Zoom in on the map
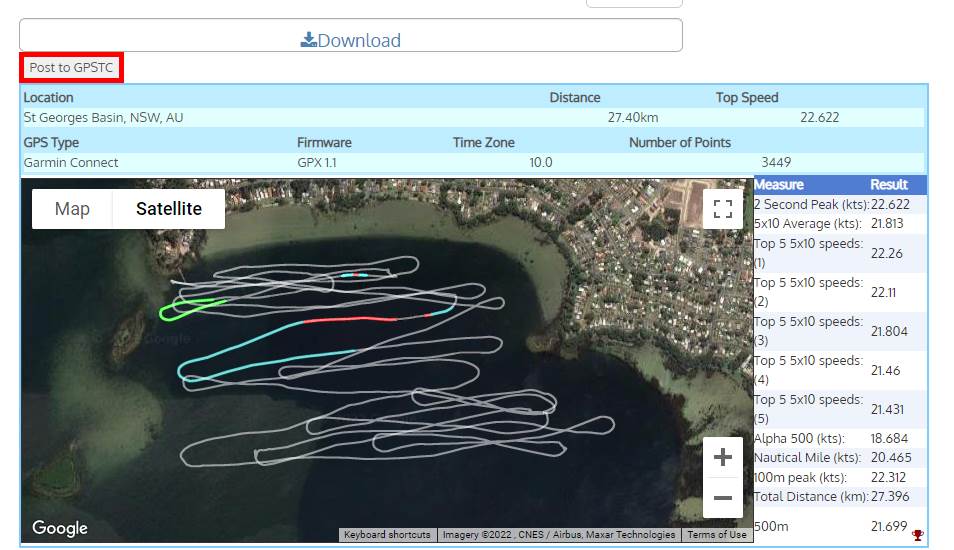The height and width of the screenshot is (550, 954). coord(722,458)
